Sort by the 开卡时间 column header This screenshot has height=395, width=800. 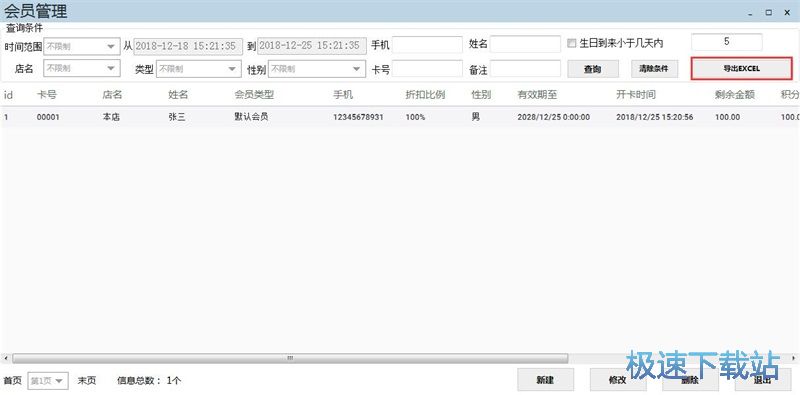(x=636, y=95)
